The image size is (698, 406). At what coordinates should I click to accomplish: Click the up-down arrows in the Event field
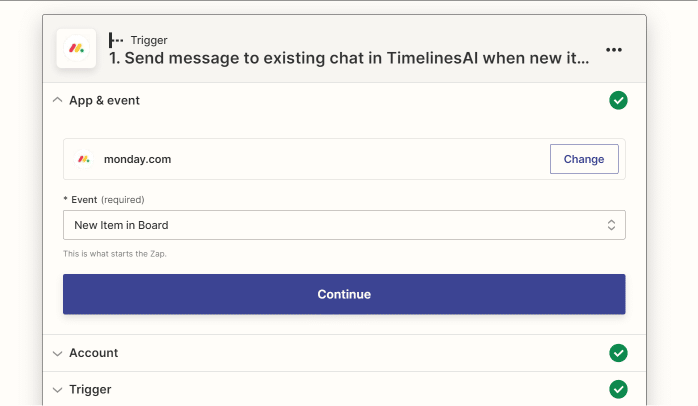point(611,225)
